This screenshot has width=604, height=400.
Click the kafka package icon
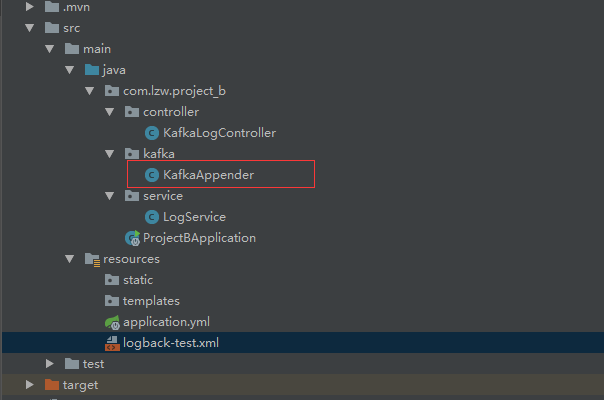tap(132, 154)
